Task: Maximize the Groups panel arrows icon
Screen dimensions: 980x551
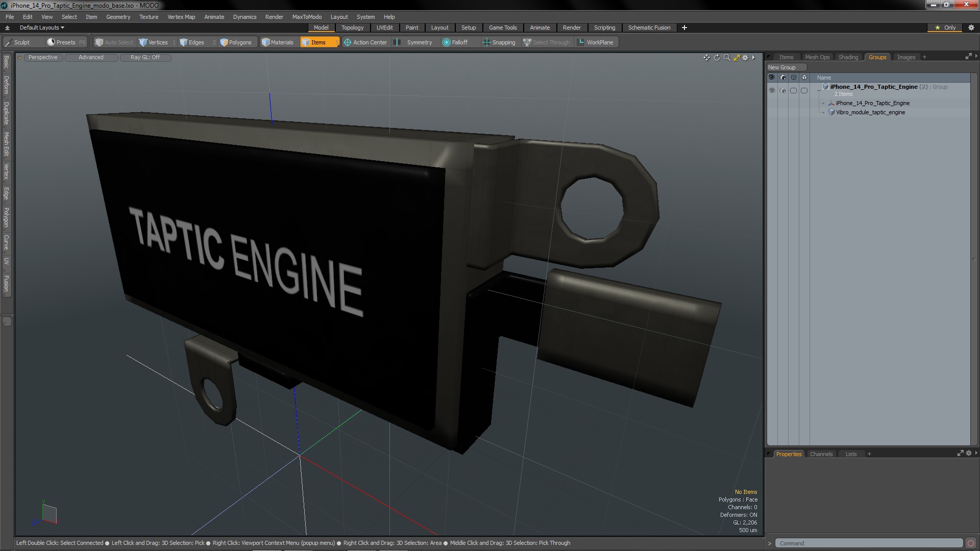Action: pyautogui.click(x=968, y=57)
